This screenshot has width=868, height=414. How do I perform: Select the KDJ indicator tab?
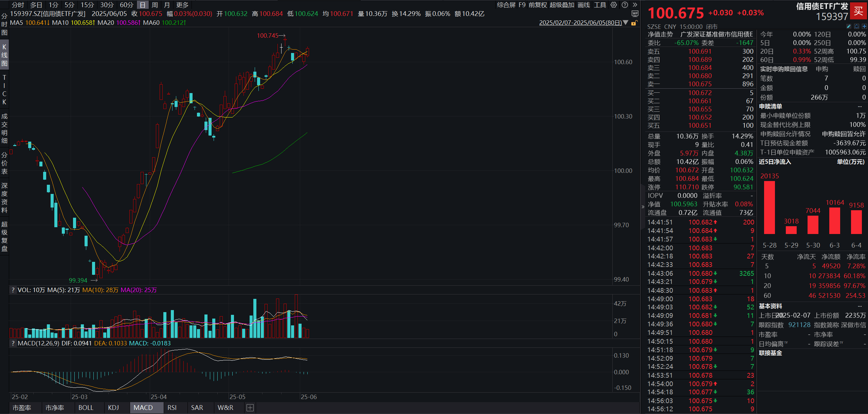(113, 408)
